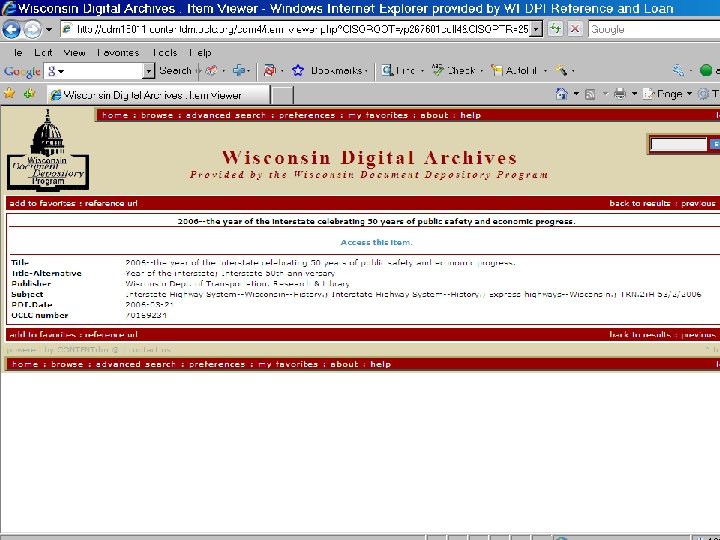Open the Bookmarks dropdown in Google toolbar
The height and width of the screenshot is (540, 720).
(339, 71)
